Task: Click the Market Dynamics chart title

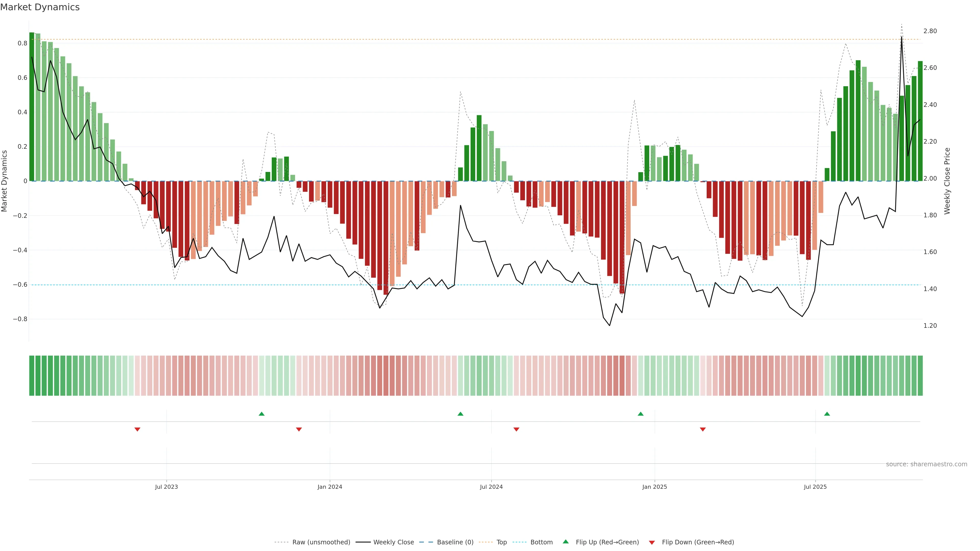Action: (x=40, y=7)
